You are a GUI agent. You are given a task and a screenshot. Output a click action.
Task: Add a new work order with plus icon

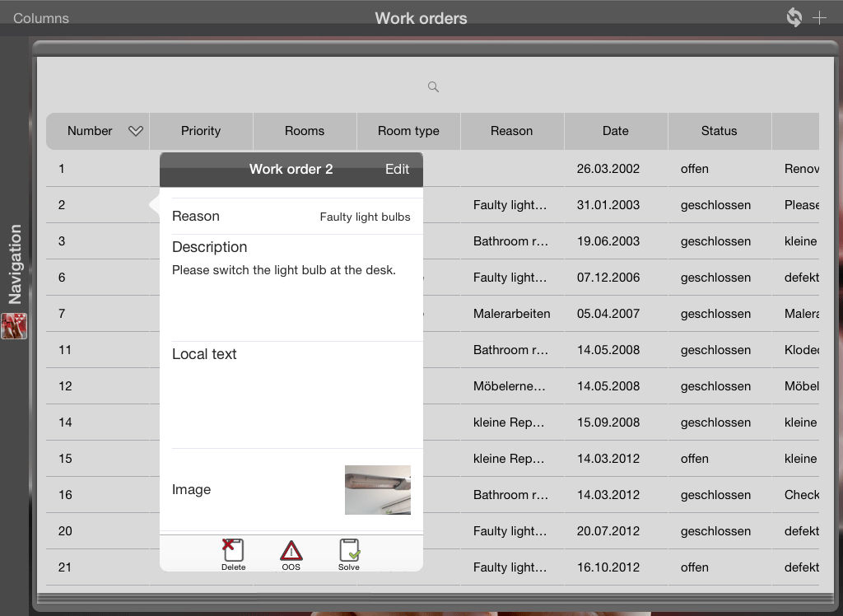(819, 18)
